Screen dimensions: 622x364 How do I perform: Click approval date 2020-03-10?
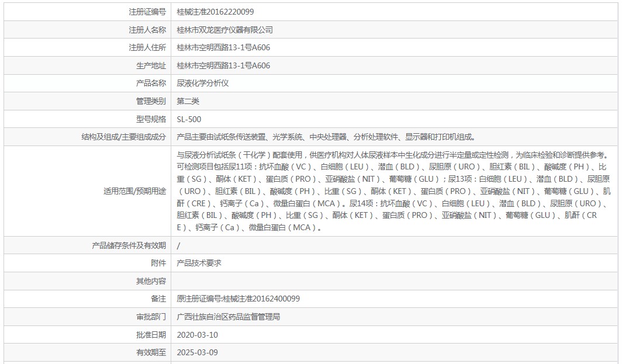pos(197,335)
